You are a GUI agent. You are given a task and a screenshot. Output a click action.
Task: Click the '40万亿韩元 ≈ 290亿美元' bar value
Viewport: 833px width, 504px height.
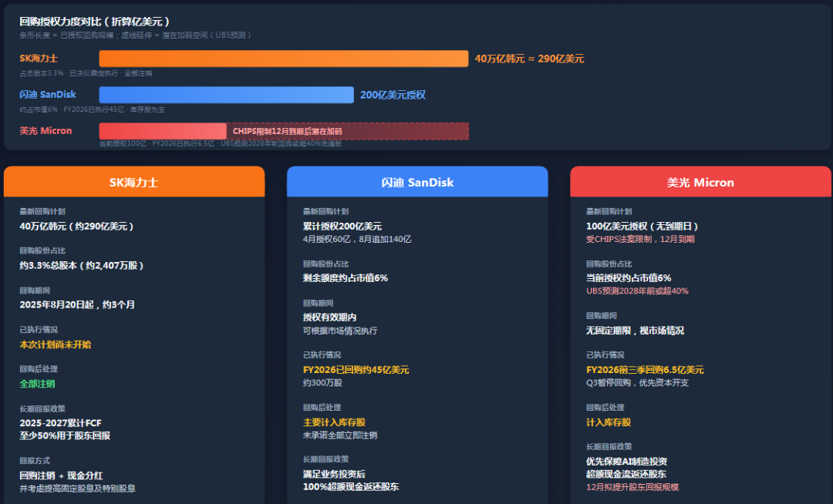(529, 59)
